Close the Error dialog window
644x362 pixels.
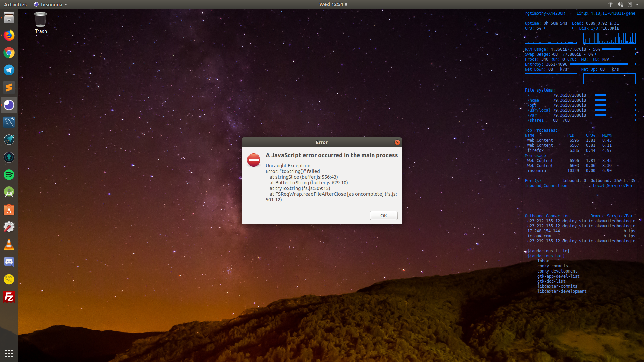click(x=397, y=142)
